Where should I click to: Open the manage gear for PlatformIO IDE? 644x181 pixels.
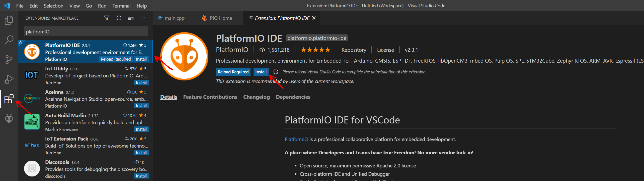click(276, 72)
